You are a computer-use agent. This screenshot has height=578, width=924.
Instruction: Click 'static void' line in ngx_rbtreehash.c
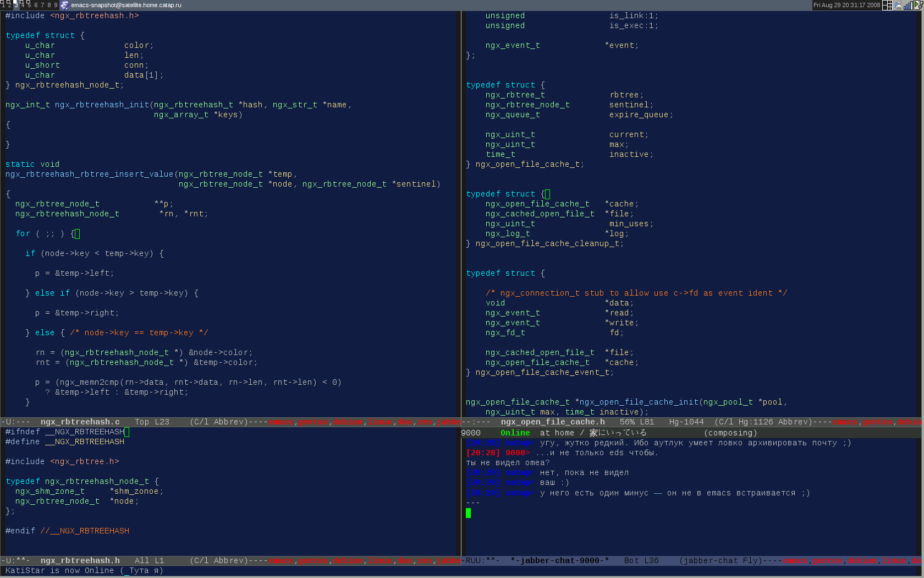(x=32, y=165)
